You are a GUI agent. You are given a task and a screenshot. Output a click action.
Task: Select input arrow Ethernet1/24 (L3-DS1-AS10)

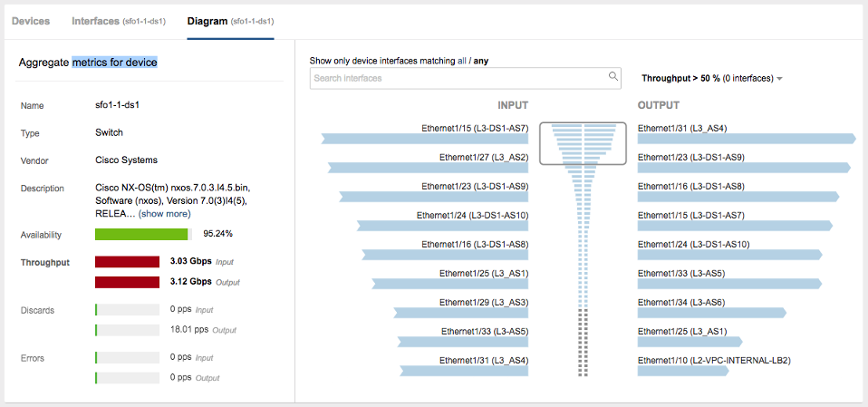[442, 226]
